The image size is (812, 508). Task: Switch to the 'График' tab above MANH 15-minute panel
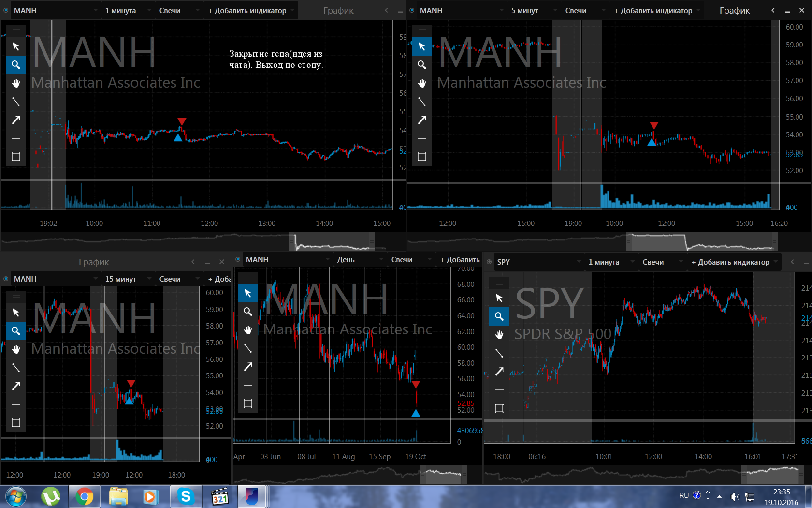point(94,262)
